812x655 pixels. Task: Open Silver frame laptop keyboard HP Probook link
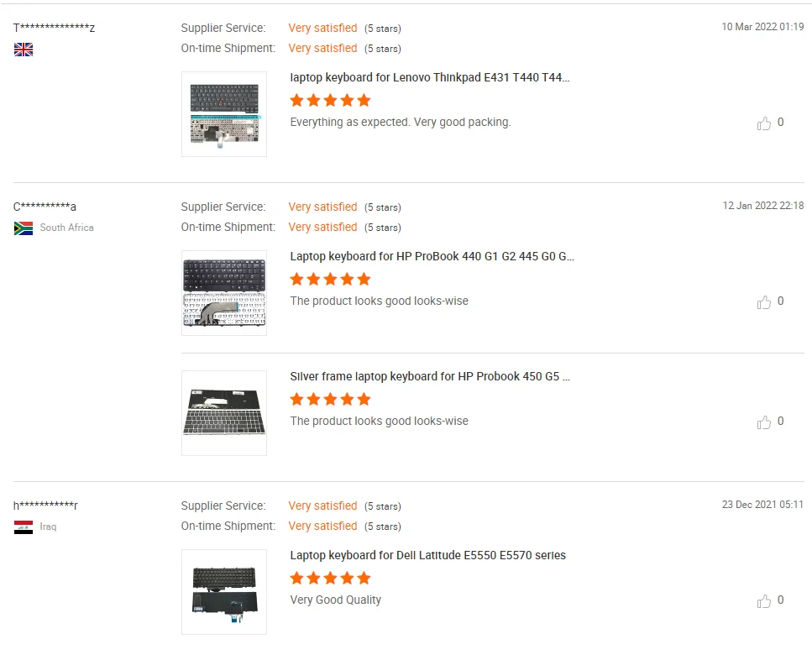(x=430, y=376)
